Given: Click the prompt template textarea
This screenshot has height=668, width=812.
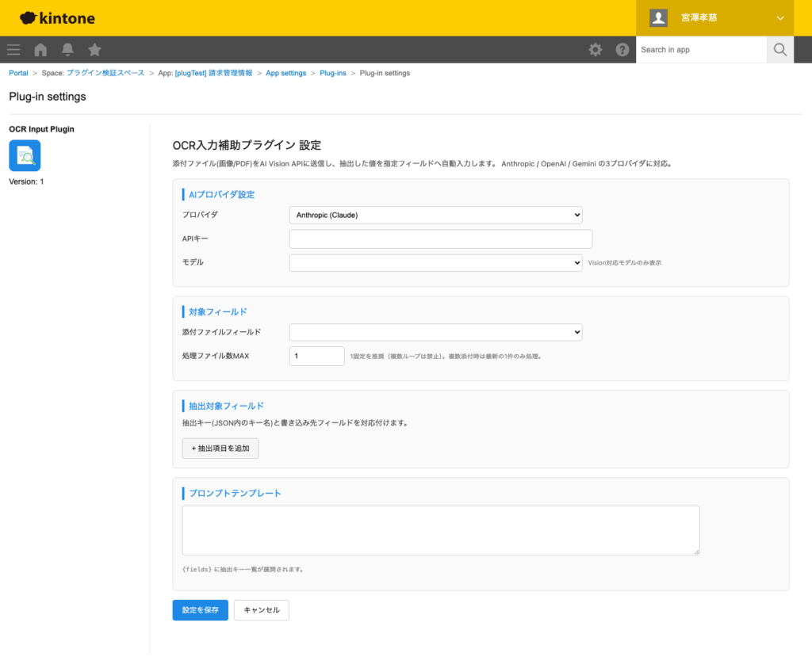Looking at the screenshot, I should tap(439, 530).
